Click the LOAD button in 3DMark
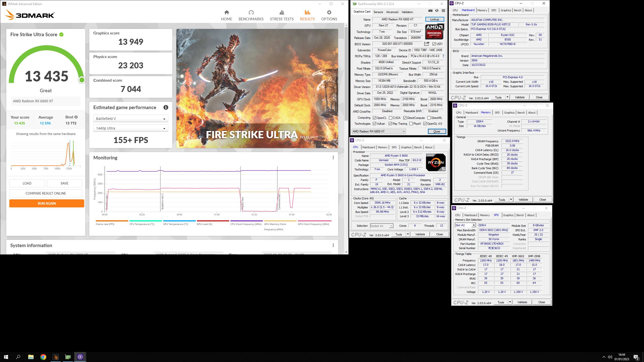 (x=27, y=183)
